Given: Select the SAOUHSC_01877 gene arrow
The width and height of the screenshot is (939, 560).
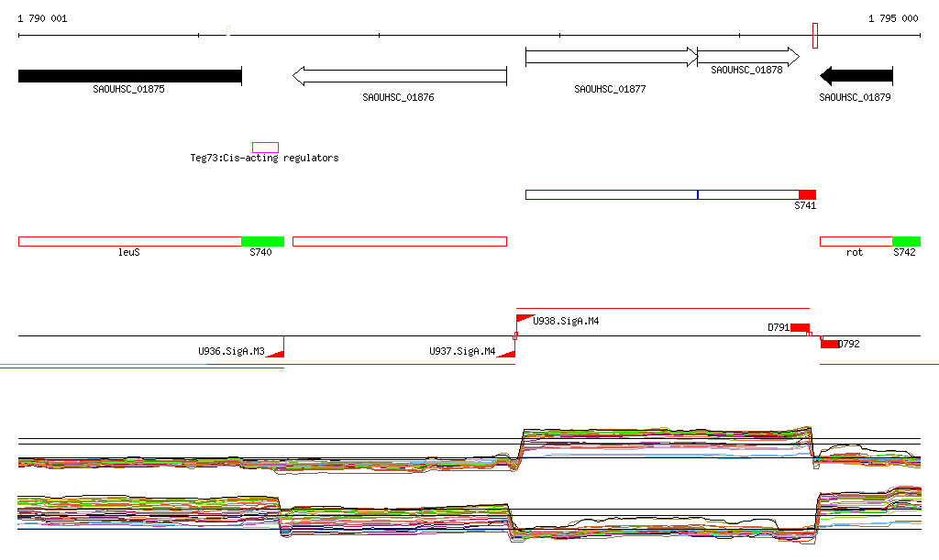Looking at the screenshot, I should click(612, 57).
